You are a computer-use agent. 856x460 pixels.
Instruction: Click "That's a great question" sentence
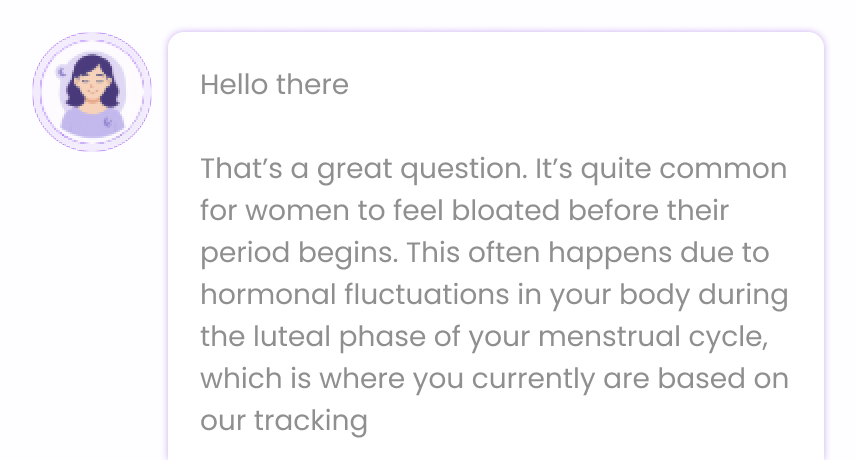coord(360,169)
